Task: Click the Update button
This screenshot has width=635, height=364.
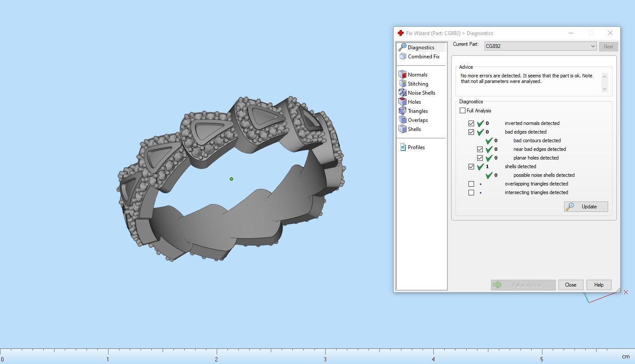Action: click(586, 207)
